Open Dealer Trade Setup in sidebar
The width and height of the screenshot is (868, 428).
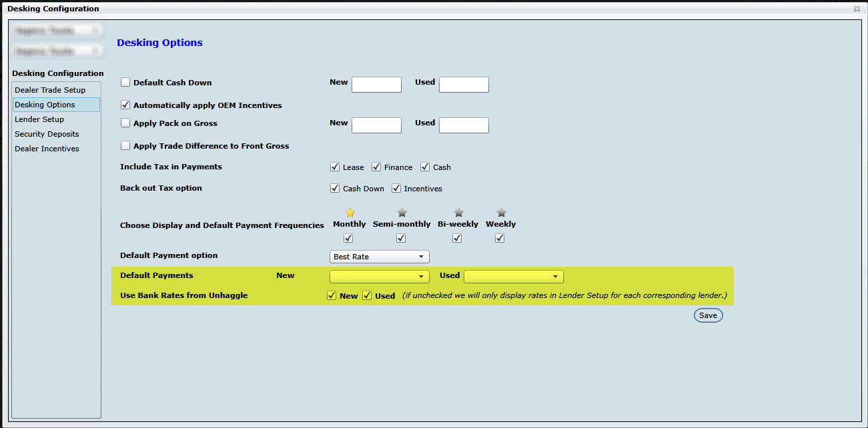pyautogui.click(x=50, y=90)
